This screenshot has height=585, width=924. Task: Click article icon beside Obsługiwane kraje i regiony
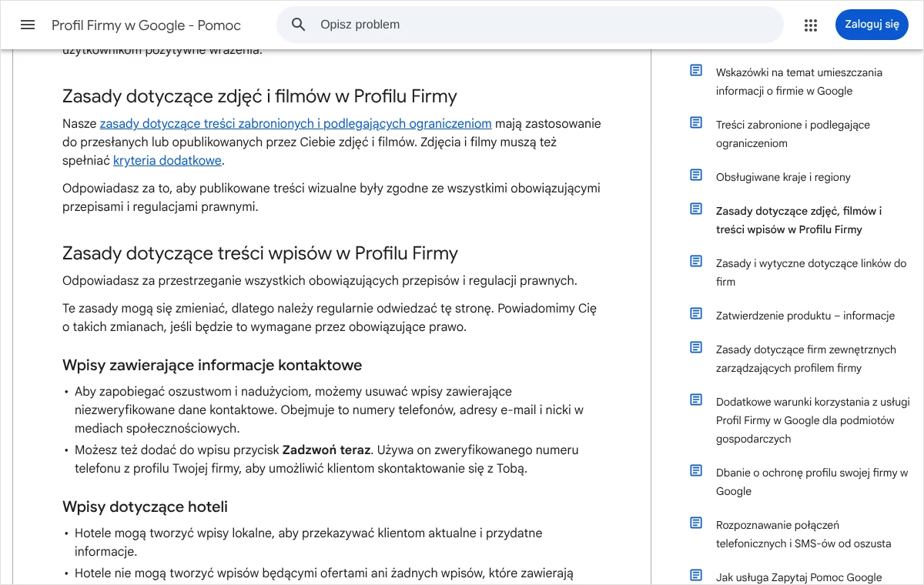(x=696, y=175)
